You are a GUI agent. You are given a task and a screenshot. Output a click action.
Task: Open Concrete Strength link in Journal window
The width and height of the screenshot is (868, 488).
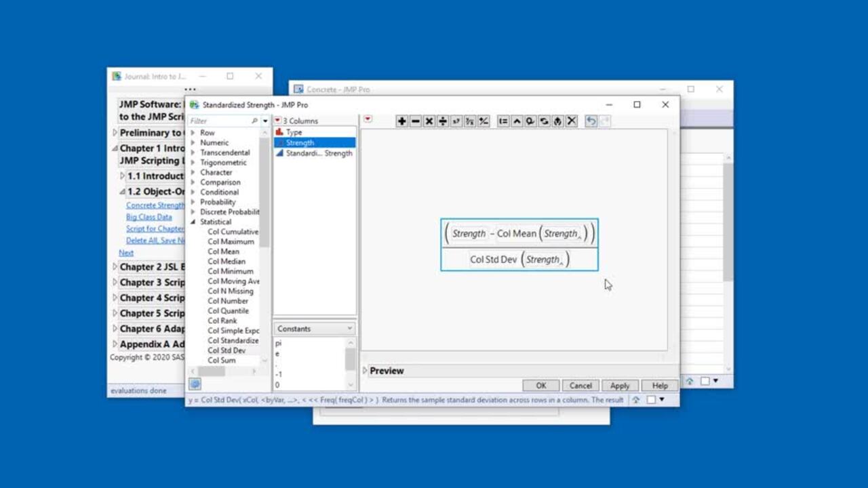[x=155, y=205]
